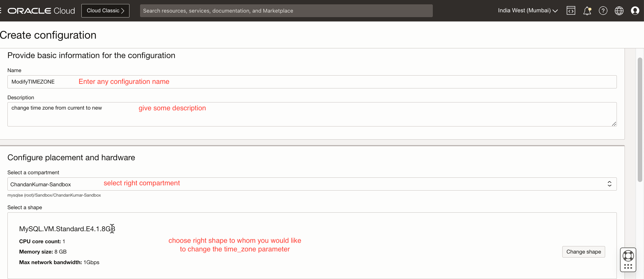Open the notifications bell
Image resolution: width=644 pixels, height=279 pixels.
coord(587,11)
